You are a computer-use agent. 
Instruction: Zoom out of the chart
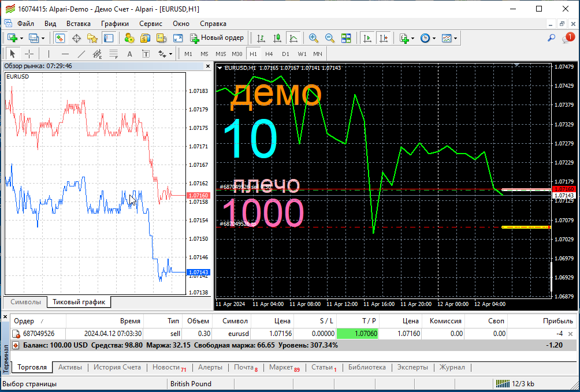coord(330,38)
